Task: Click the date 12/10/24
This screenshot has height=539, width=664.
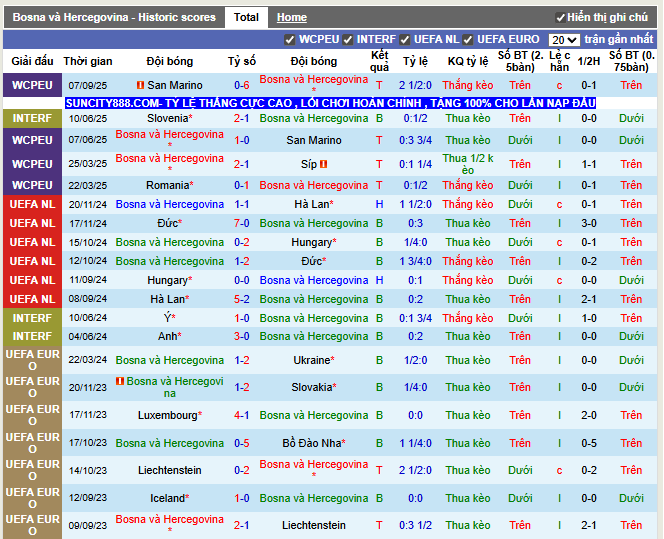Action: pyautogui.click(x=88, y=261)
